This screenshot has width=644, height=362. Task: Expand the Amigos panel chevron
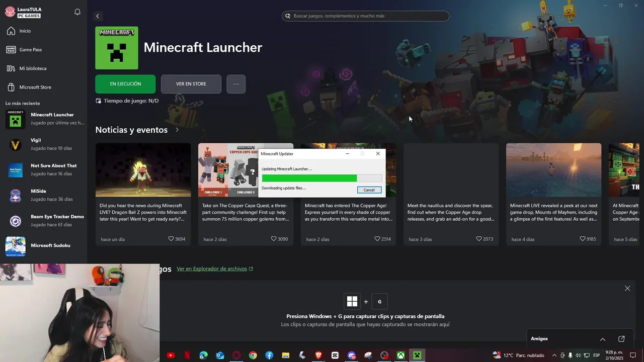[603, 339]
